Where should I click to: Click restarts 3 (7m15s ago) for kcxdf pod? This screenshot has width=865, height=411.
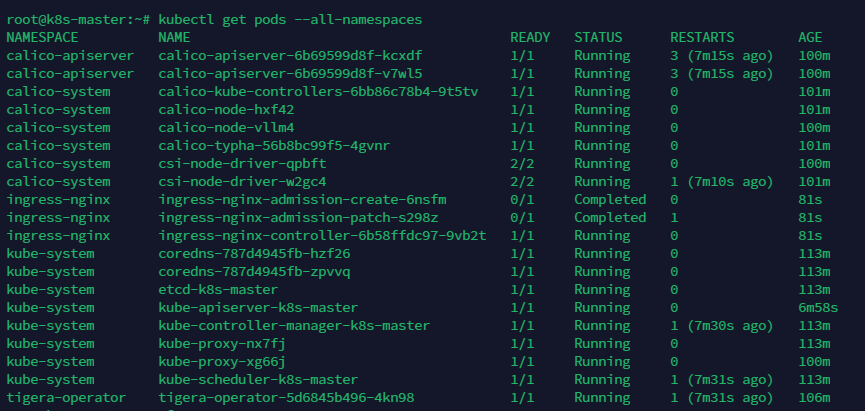[x=722, y=56]
